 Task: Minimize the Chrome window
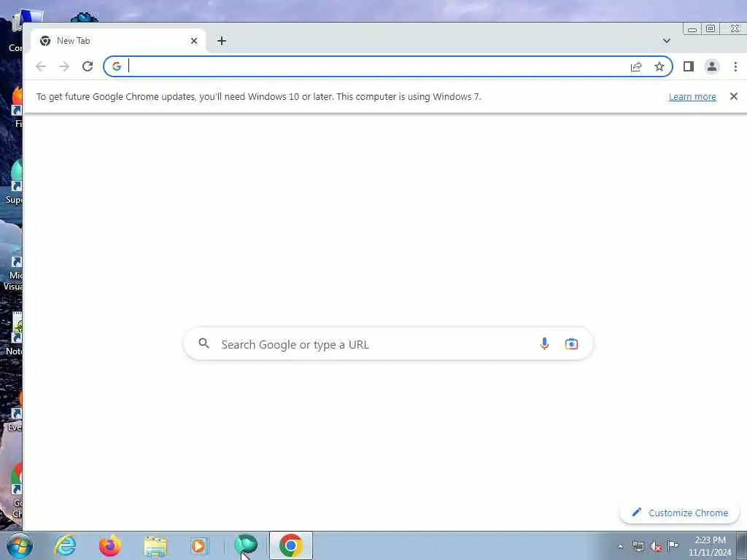tap(692, 29)
